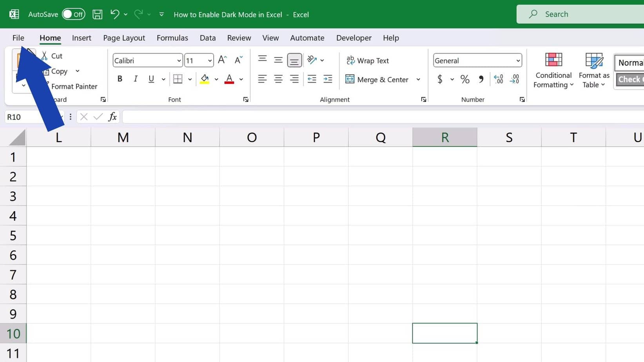Open the font name dropdown
Screen dimensions: 644x362
179,60
